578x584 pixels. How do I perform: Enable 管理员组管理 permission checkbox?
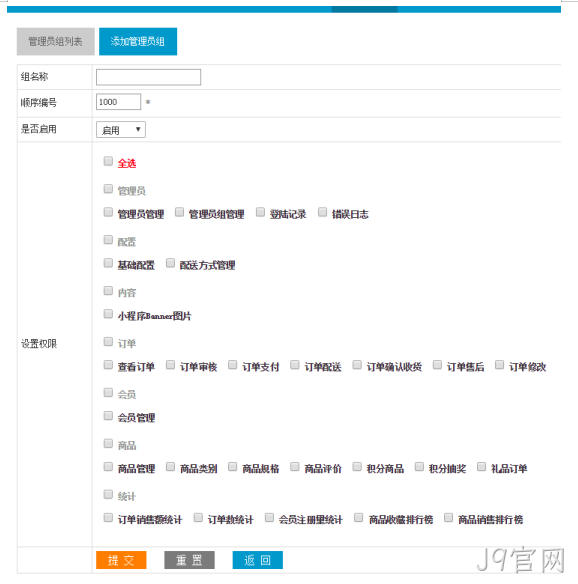[x=180, y=212]
